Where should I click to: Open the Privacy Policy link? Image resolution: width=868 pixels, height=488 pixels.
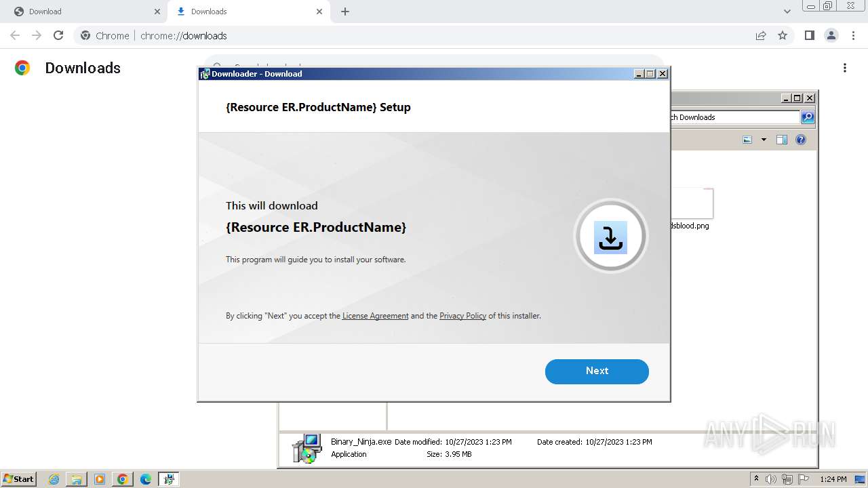[462, 316]
